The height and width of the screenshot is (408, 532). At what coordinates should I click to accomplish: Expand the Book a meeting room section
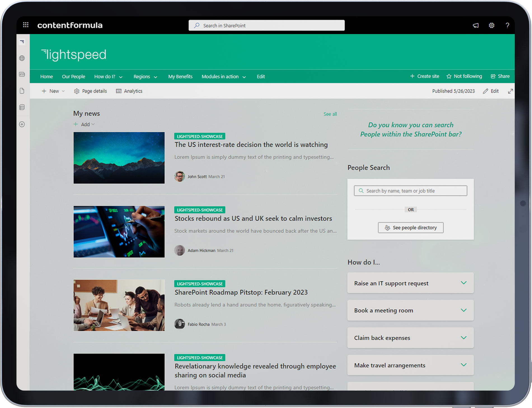pyautogui.click(x=464, y=310)
